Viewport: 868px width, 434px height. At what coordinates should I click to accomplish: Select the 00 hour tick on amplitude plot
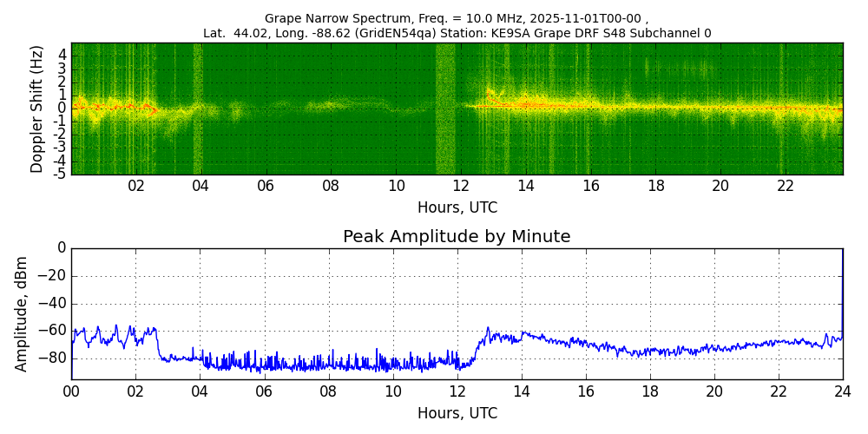click(71, 391)
